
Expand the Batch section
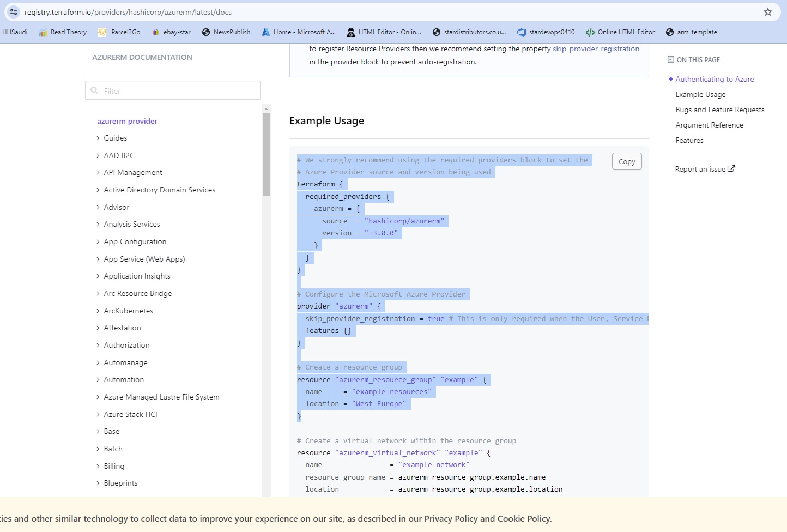pos(98,449)
